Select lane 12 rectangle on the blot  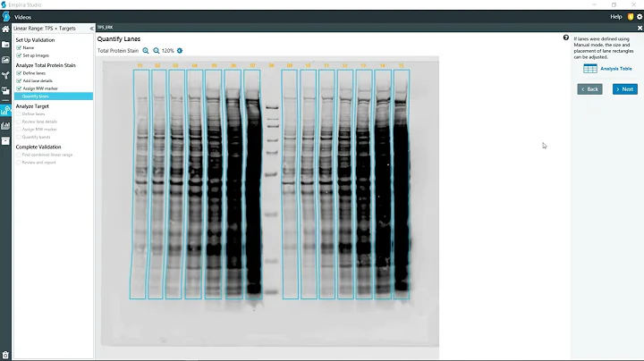tap(345, 184)
